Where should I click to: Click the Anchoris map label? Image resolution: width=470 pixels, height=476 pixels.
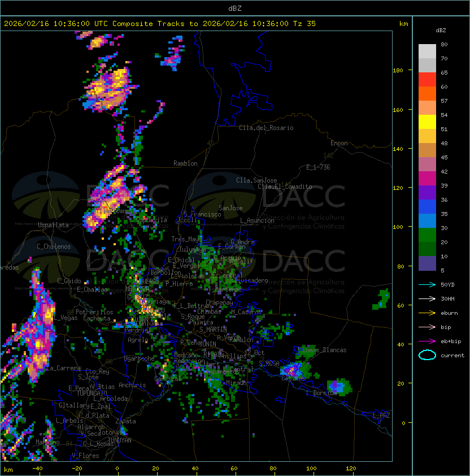coord(132,385)
